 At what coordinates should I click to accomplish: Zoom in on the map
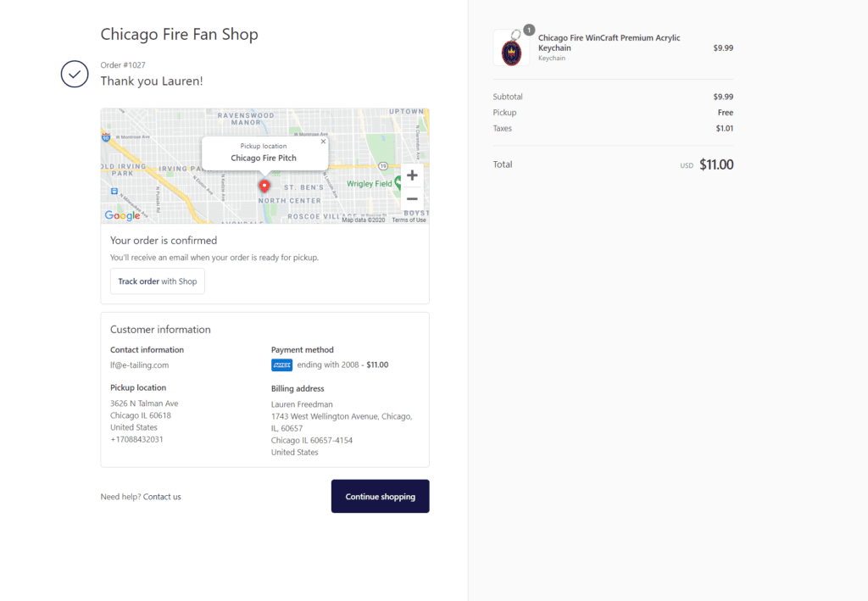click(x=412, y=175)
